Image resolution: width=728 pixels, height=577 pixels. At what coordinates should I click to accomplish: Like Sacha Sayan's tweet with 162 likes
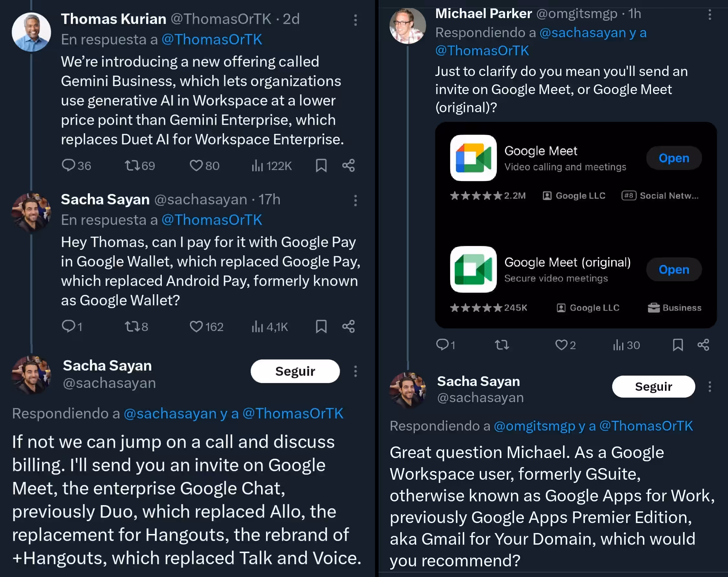tap(206, 326)
